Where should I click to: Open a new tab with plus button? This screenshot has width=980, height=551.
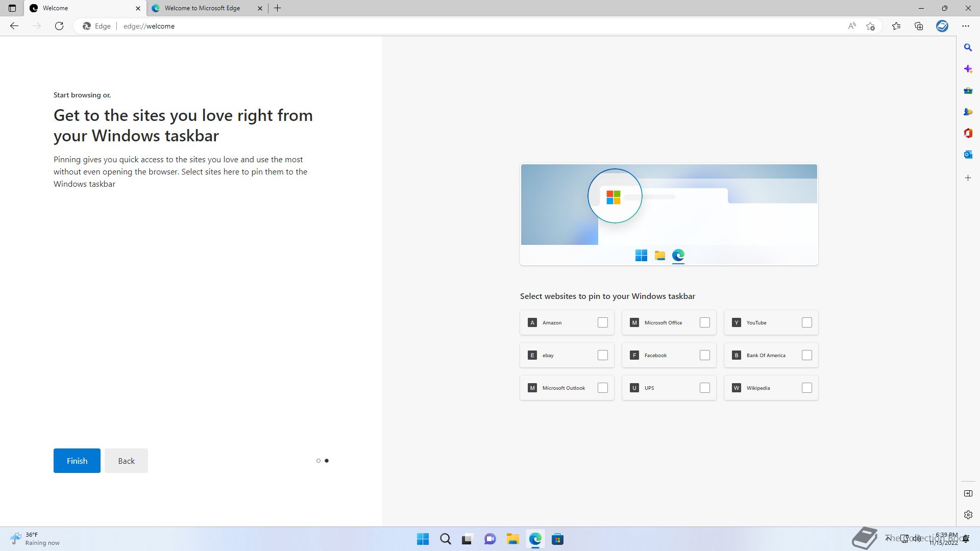278,8
